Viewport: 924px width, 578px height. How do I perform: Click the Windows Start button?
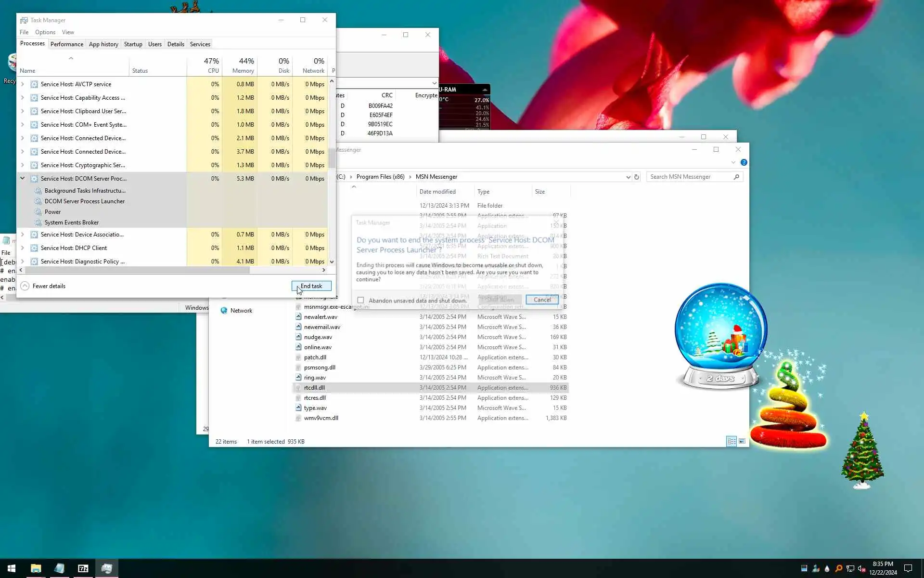(x=12, y=568)
